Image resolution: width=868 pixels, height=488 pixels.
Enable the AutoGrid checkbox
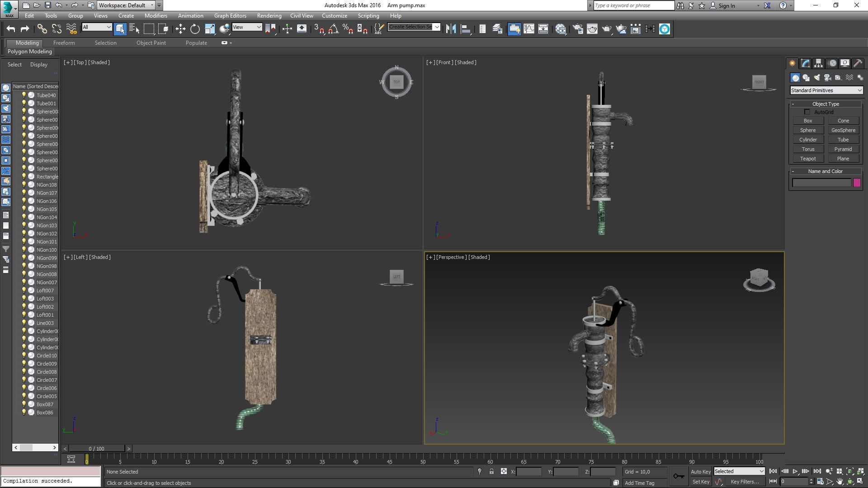pos(807,112)
